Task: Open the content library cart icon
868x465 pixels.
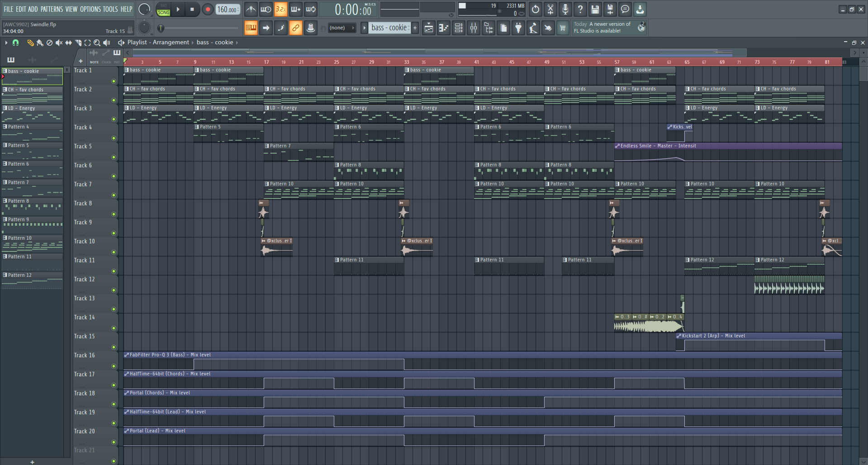Action: (563, 28)
